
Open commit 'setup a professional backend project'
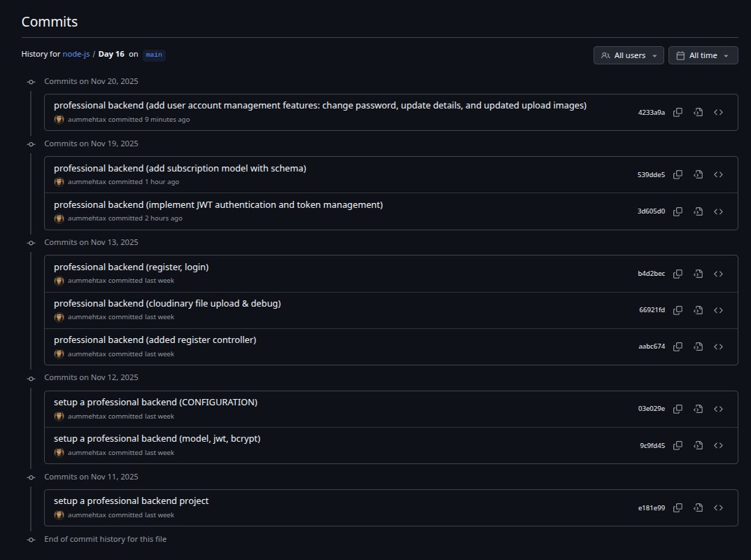click(132, 500)
